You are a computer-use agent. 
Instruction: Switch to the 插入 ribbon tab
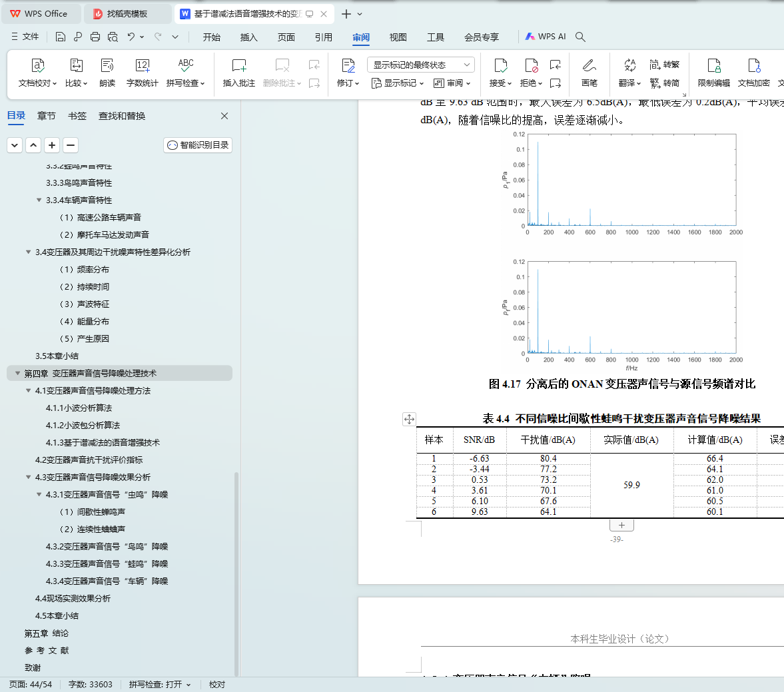click(248, 37)
